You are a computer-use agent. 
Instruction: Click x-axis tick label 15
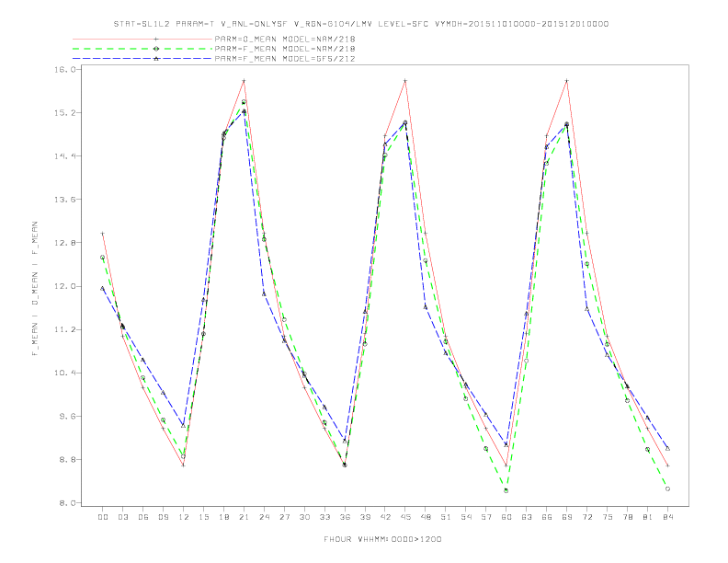pos(203,517)
